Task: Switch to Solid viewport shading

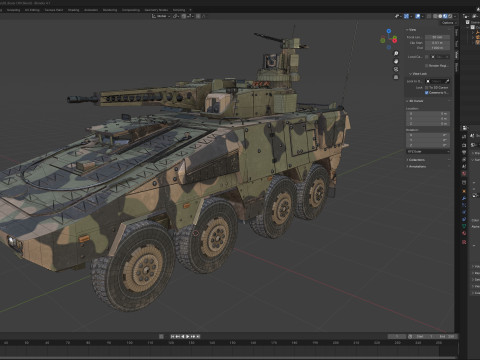Action: pyautogui.click(x=440, y=16)
